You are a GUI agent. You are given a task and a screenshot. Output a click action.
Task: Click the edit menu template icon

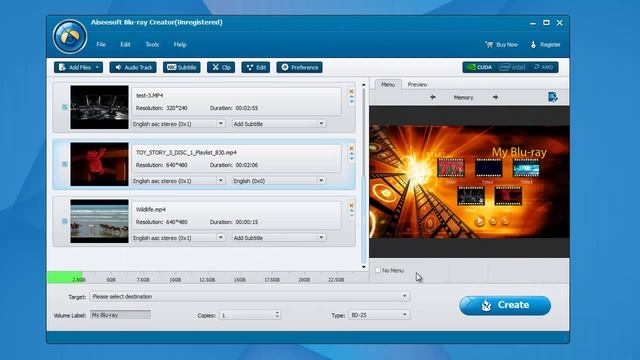point(553,97)
